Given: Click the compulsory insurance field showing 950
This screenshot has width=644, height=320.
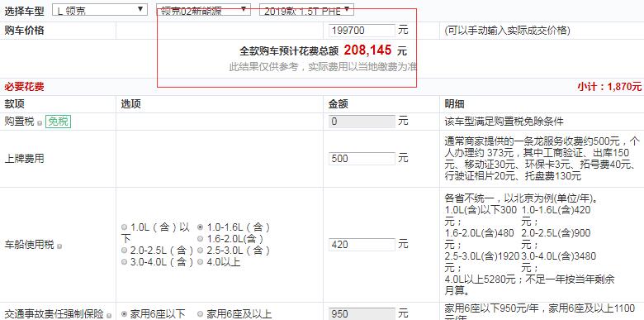Looking at the screenshot, I should pos(362,314).
